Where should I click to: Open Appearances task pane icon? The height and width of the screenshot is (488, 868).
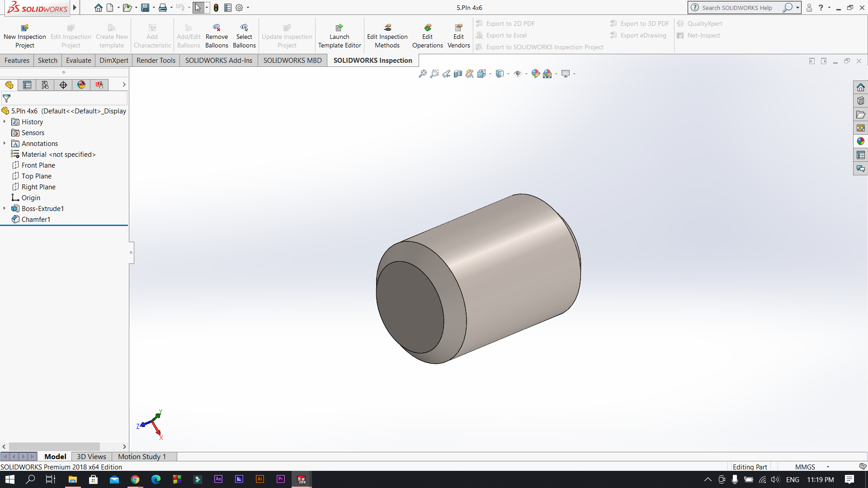(x=861, y=141)
